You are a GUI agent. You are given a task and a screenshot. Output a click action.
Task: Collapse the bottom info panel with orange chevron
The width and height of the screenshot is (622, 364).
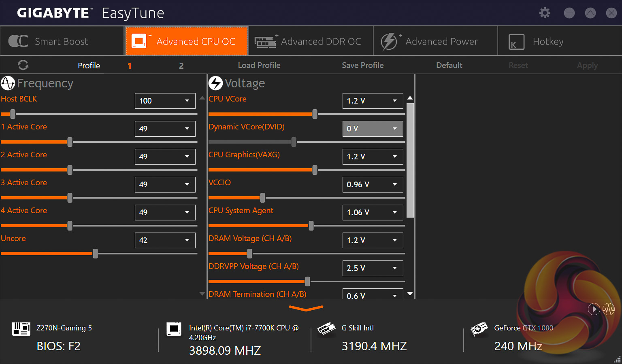click(x=306, y=309)
